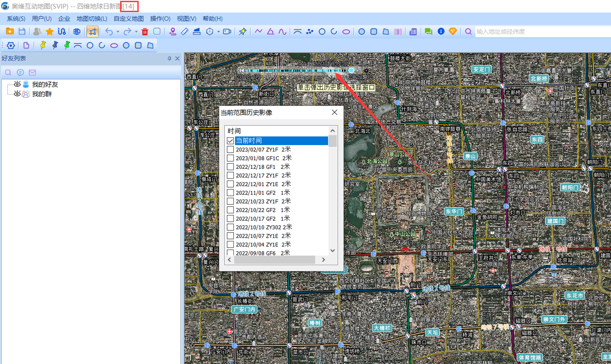Check the 2023/01/08 GF1C checkbox
Viewport: 611px width, 364px height.
pyautogui.click(x=230, y=158)
